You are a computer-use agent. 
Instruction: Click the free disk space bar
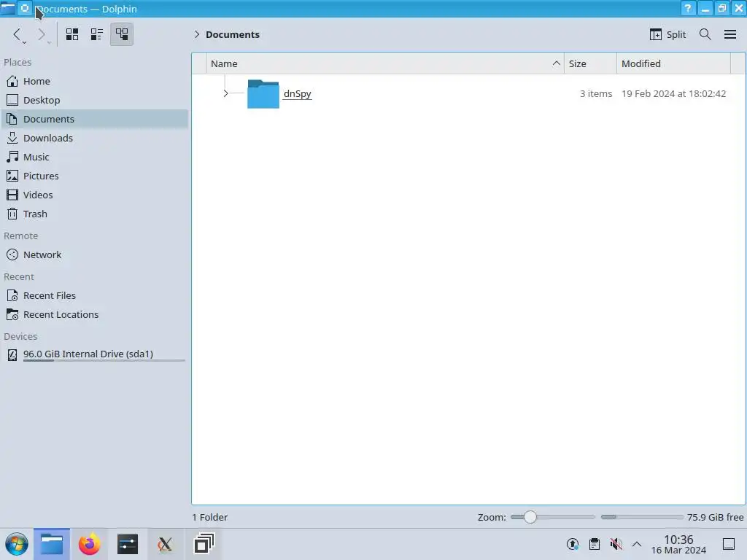[x=642, y=517]
